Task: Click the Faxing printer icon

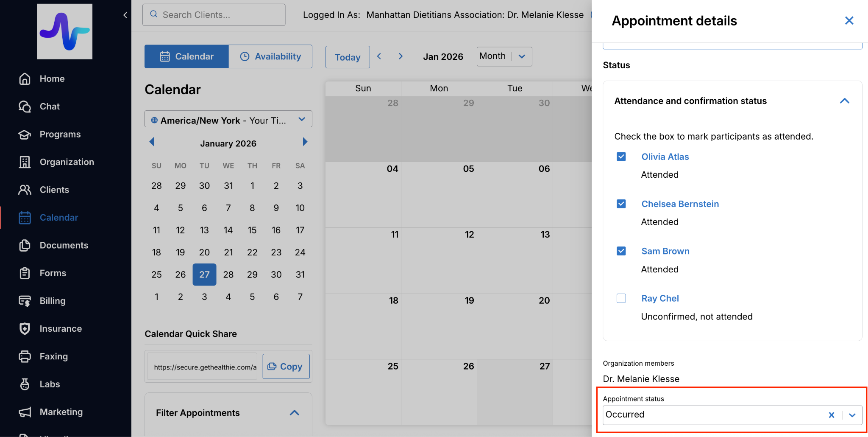Action: pos(25,356)
